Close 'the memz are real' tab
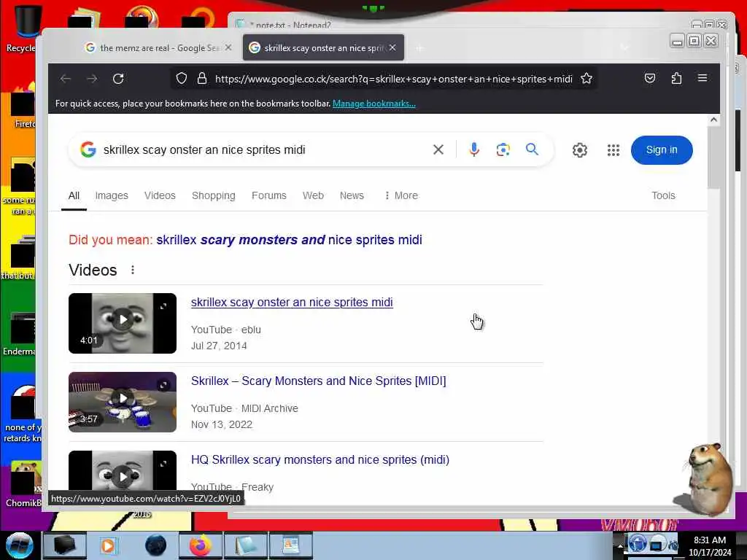This screenshot has width=747, height=560. pyautogui.click(x=228, y=47)
